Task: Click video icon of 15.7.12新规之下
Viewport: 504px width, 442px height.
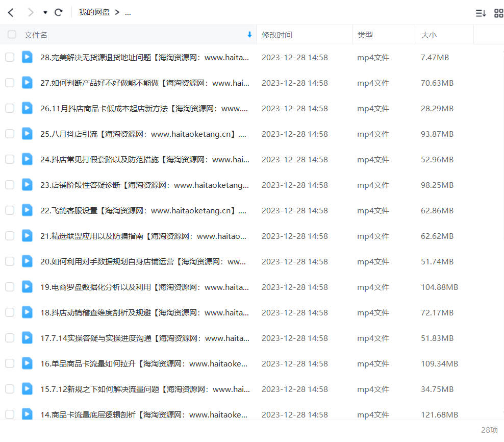Action: pos(27,388)
